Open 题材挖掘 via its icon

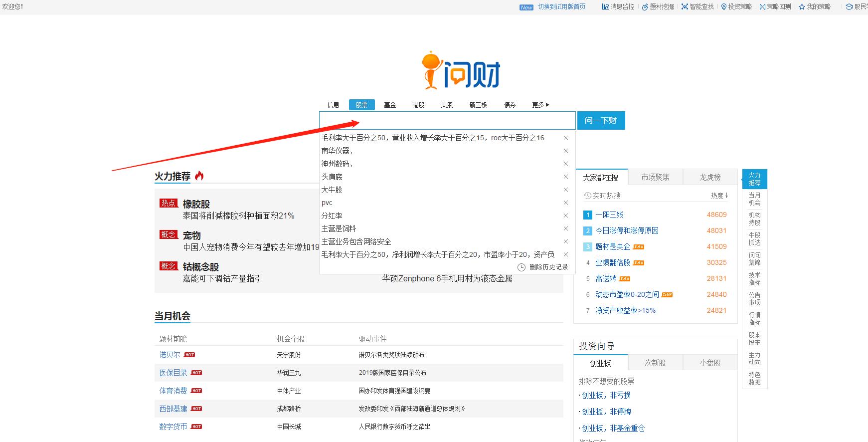click(645, 7)
